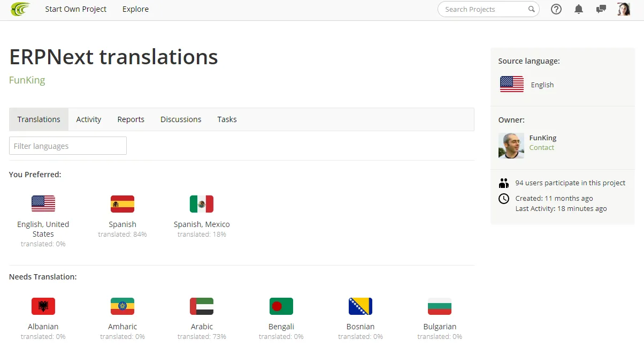Screen dimensions: 644x355
Task: Select the English, United States flag
Action: click(x=43, y=204)
